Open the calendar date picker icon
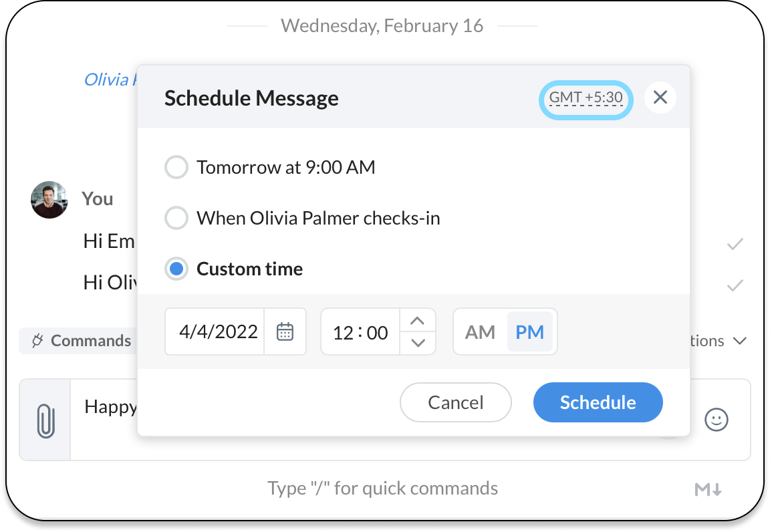770x532 pixels. click(x=285, y=331)
